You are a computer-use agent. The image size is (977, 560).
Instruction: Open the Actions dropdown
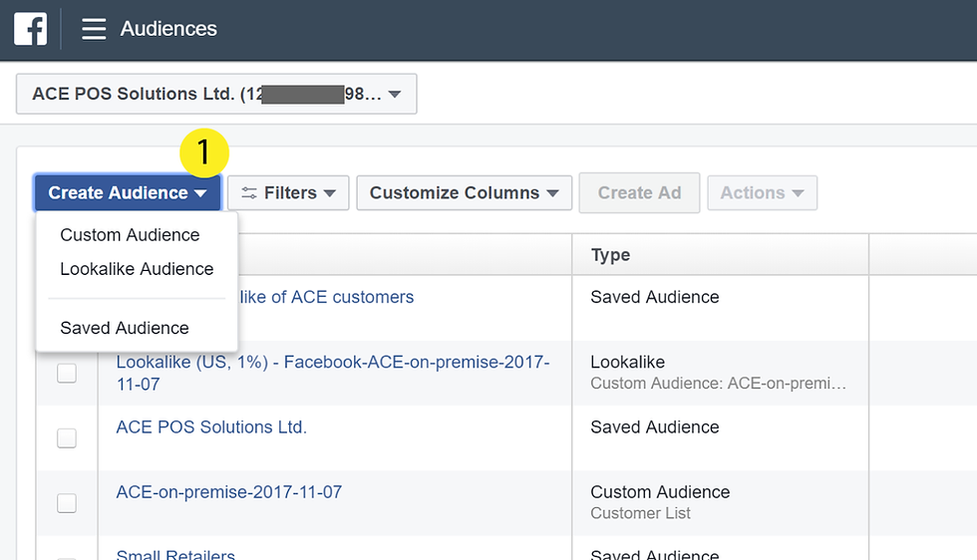[x=762, y=193]
